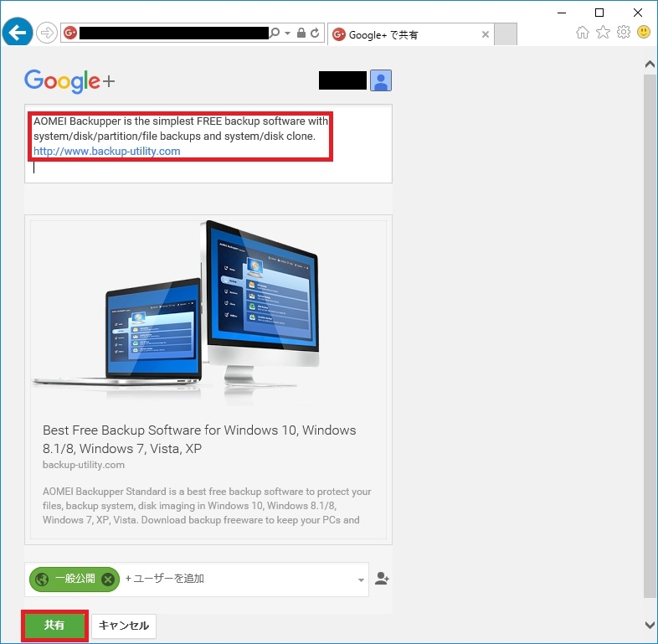Open the browser Home icon
658x644 pixels.
click(x=583, y=32)
